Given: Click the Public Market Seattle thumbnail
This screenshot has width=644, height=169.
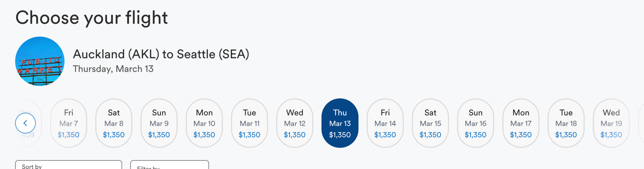Looking at the screenshot, I should (x=40, y=61).
